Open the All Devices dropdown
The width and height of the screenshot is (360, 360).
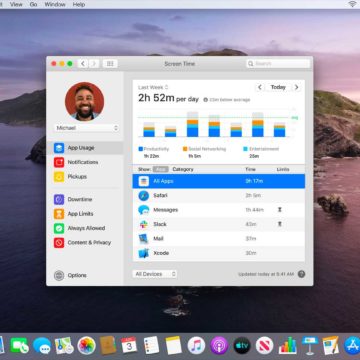(154, 274)
